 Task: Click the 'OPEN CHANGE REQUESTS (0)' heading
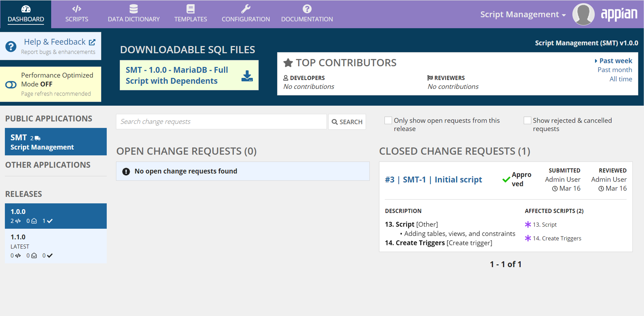point(186,151)
